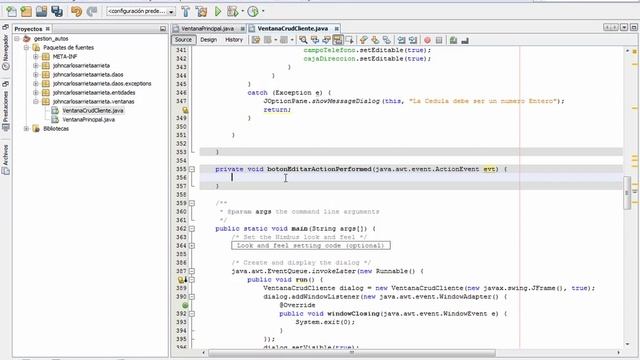Expand the META-INF package node
Screen dimensions: 640x360
[36, 57]
